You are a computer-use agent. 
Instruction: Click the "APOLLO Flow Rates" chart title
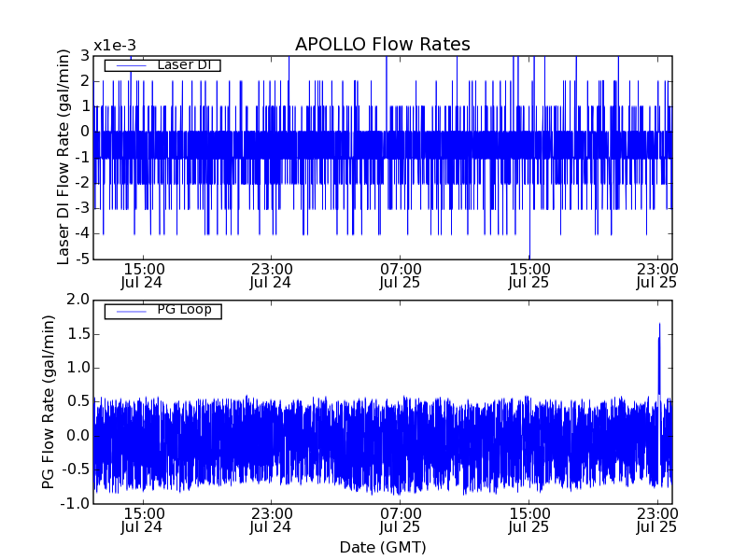pyautogui.click(x=382, y=45)
